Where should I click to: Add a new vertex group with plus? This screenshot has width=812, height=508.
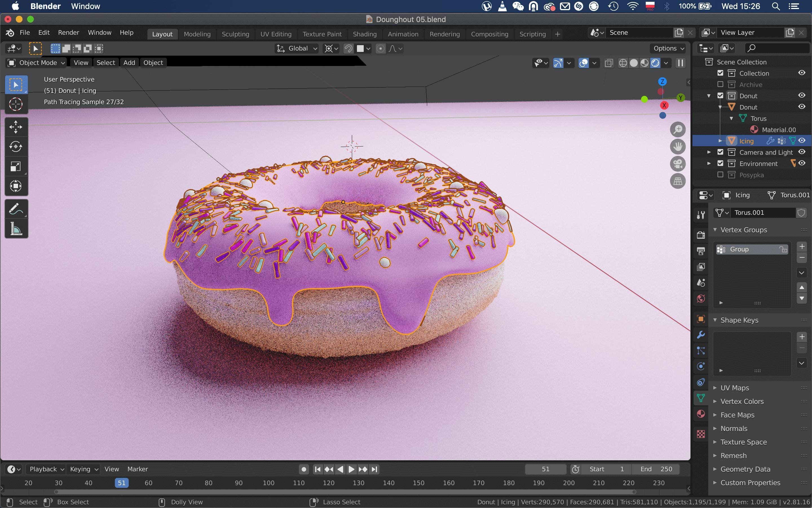pyautogui.click(x=802, y=247)
